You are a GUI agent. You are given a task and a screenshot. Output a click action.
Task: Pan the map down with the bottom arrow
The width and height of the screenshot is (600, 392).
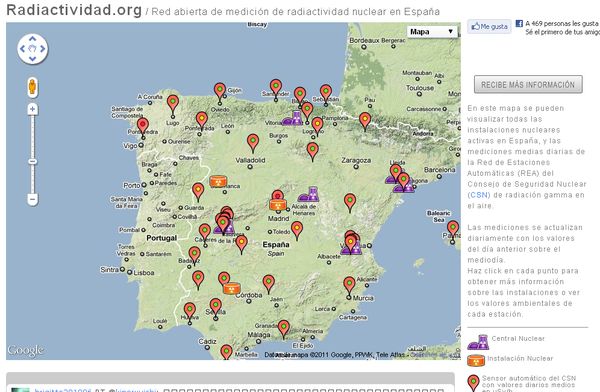point(32,59)
